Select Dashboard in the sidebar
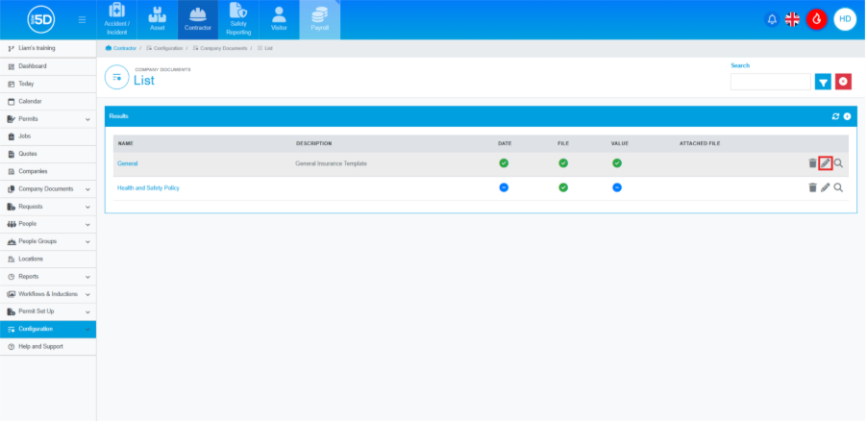Viewport: 868px width, 421px height. click(33, 66)
